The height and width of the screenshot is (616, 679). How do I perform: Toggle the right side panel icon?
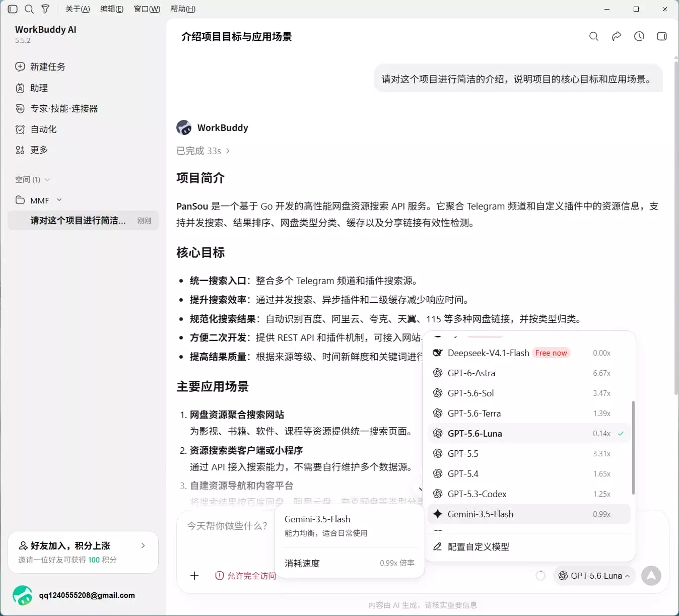662,36
